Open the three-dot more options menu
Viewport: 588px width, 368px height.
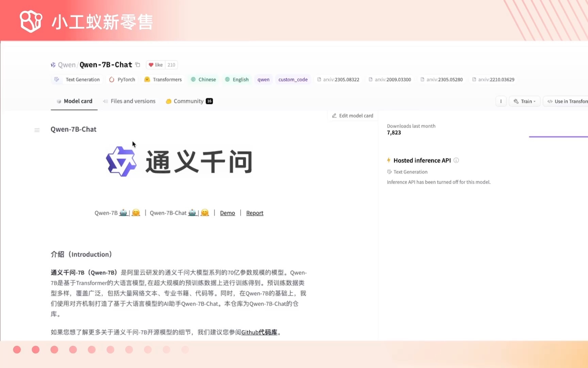coord(501,101)
